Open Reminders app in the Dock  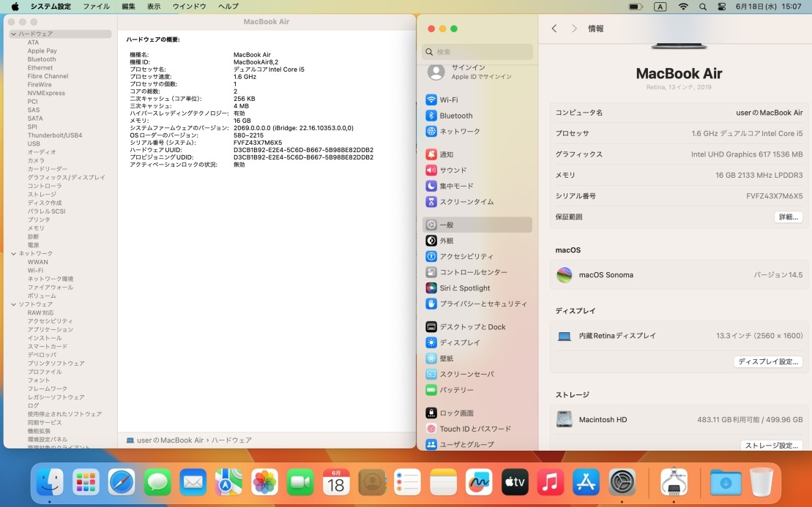pos(408,483)
